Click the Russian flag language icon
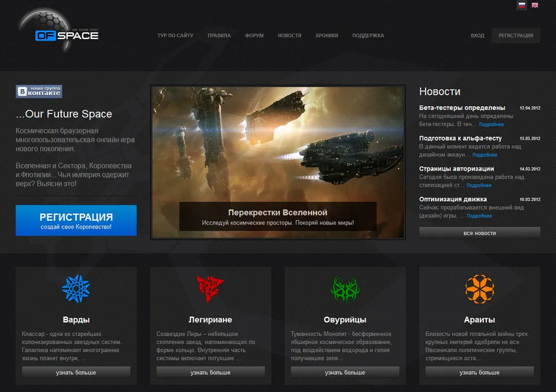 (522, 5)
